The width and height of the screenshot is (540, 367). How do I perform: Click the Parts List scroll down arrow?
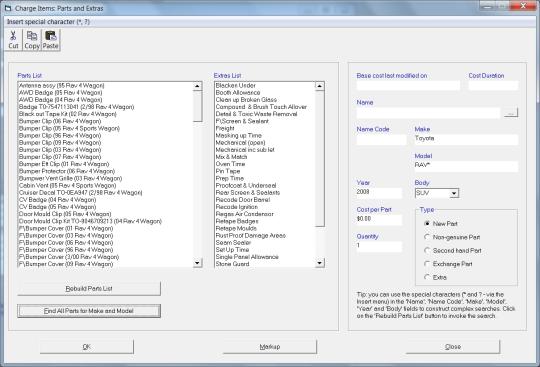[197, 263]
